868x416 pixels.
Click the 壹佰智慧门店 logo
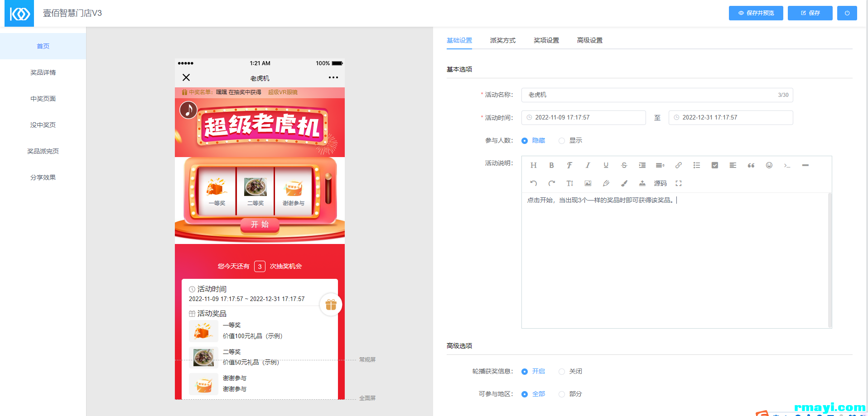pos(19,14)
